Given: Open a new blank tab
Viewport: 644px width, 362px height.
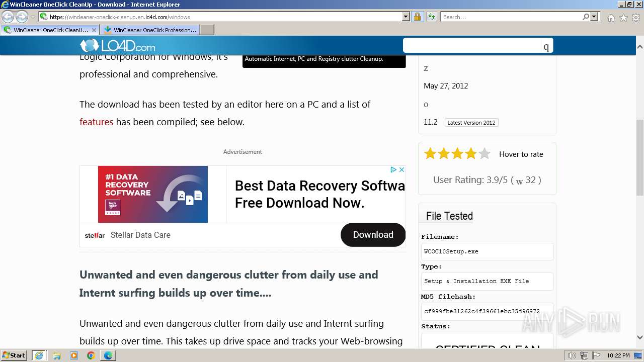Looking at the screenshot, I should pyautogui.click(x=207, y=30).
